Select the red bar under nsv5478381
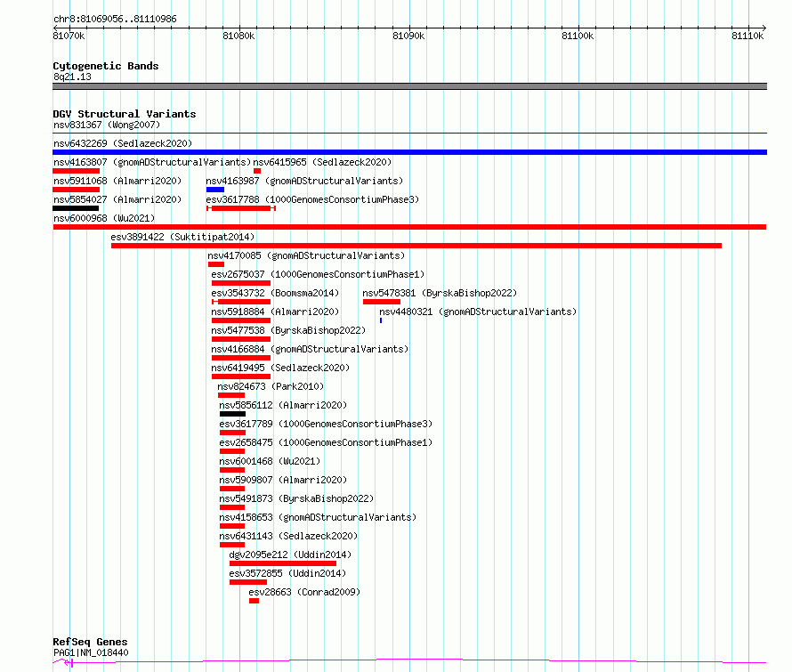Screen dimensions: 792x672 tap(382, 302)
